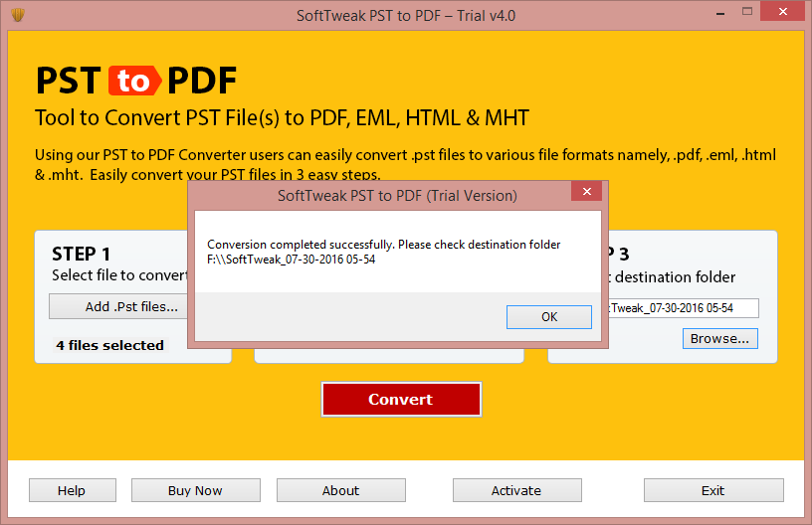
Task: Click the 'STEP 1' heading
Action: [81, 254]
